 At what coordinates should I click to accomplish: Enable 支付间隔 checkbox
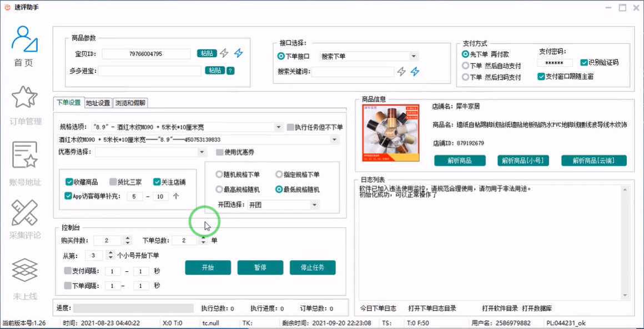tap(68, 271)
